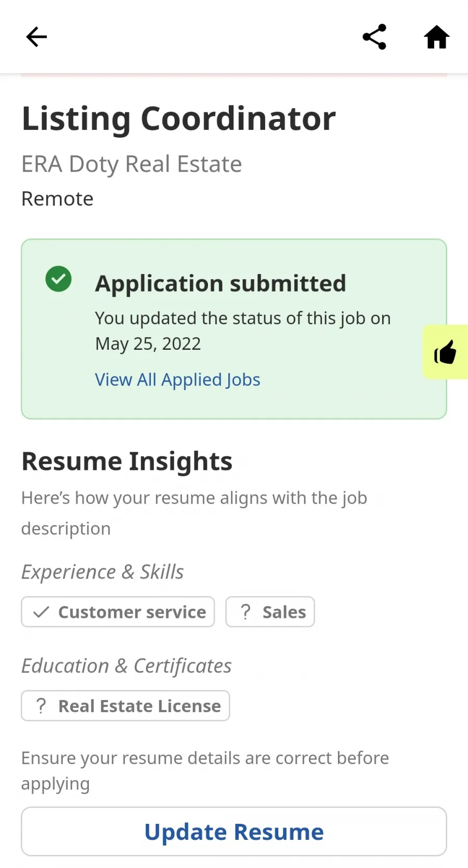The image size is (468, 868).
Task: Tap the Application submitted heading
Action: pos(220,284)
